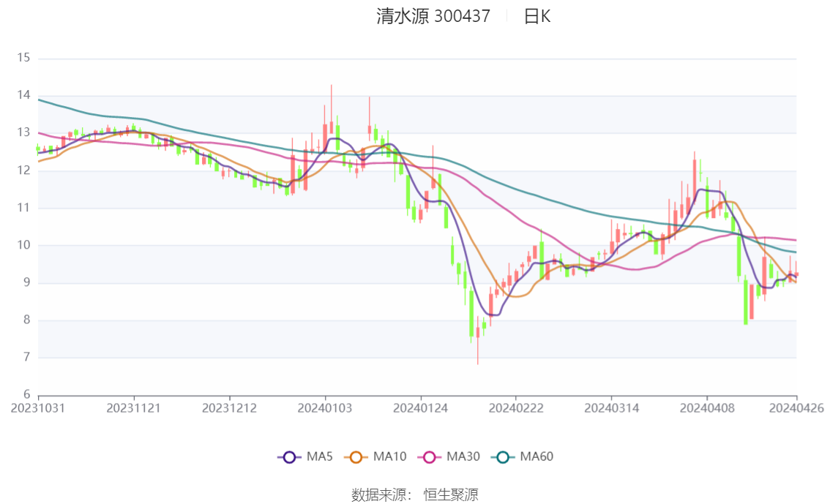The height and width of the screenshot is (504, 830).
Task: Disable the MA60 line via its legend label
Action: (x=536, y=457)
